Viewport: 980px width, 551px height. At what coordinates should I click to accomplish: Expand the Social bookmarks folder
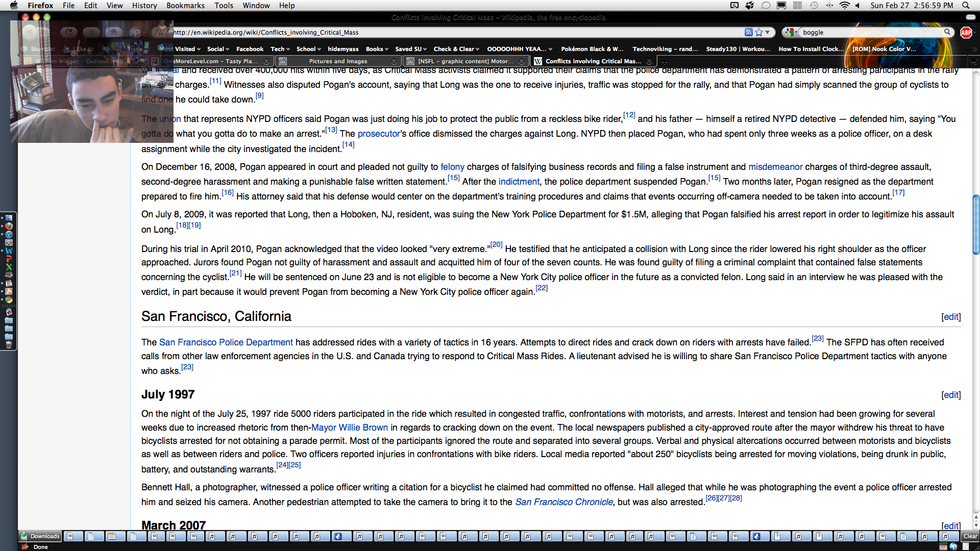(218, 49)
